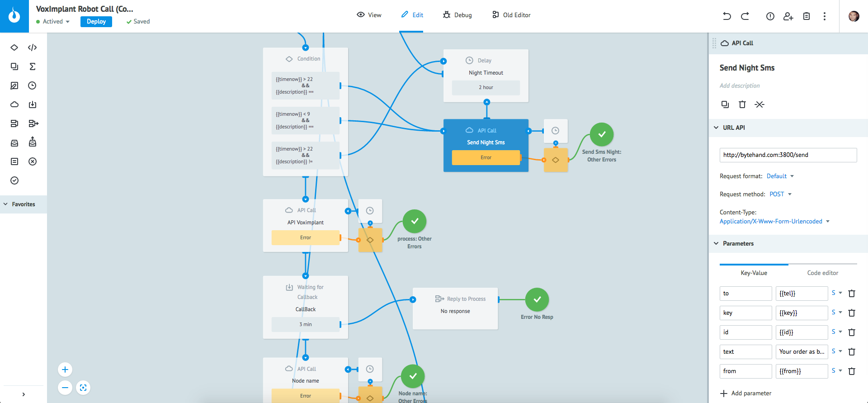868x403 pixels.
Task: Delete the 'from' parameter row
Action: [x=852, y=371]
